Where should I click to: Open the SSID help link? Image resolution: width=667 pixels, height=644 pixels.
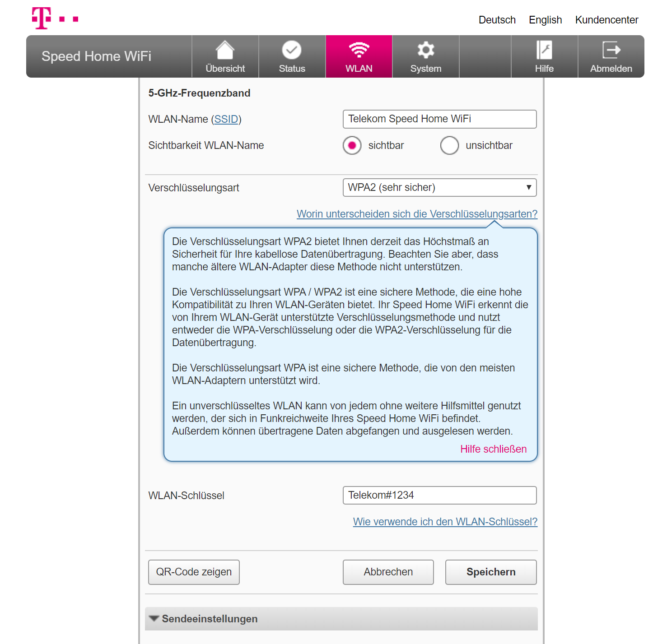(226, 119)
